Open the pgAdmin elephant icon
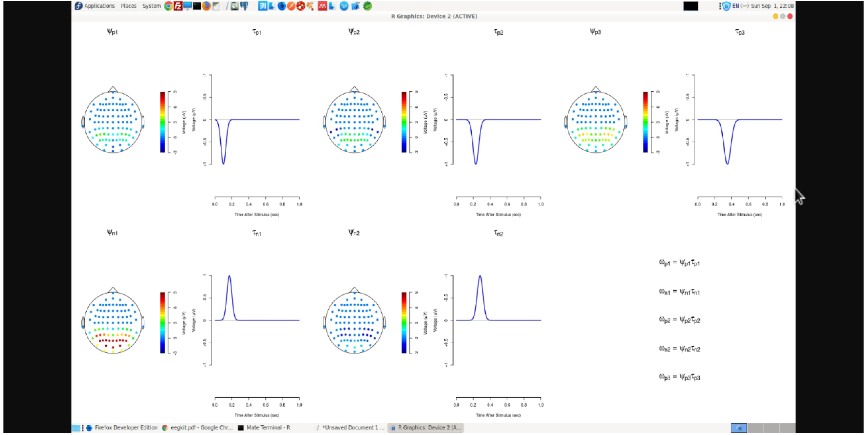Screen dimensions: 868x435 (244, 6)
